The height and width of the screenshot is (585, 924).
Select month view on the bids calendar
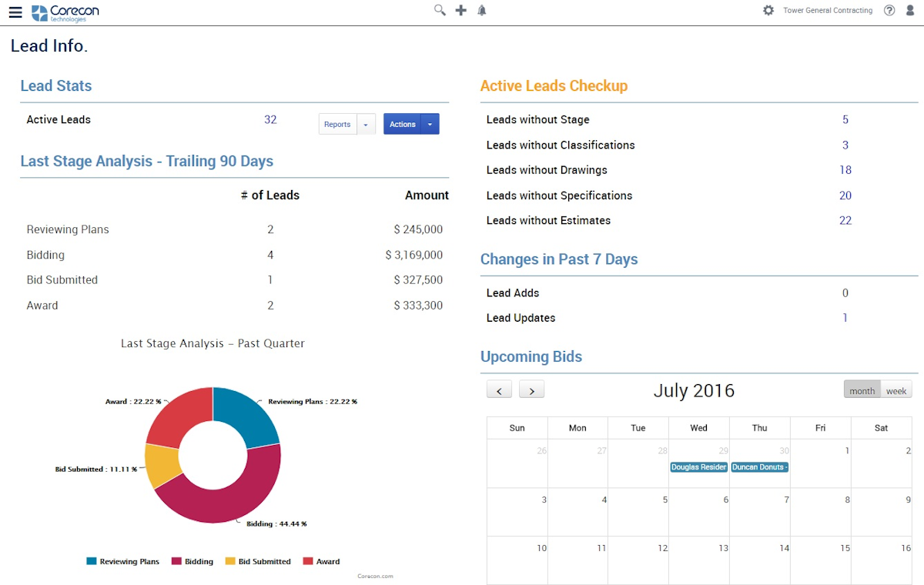[862, 389]
